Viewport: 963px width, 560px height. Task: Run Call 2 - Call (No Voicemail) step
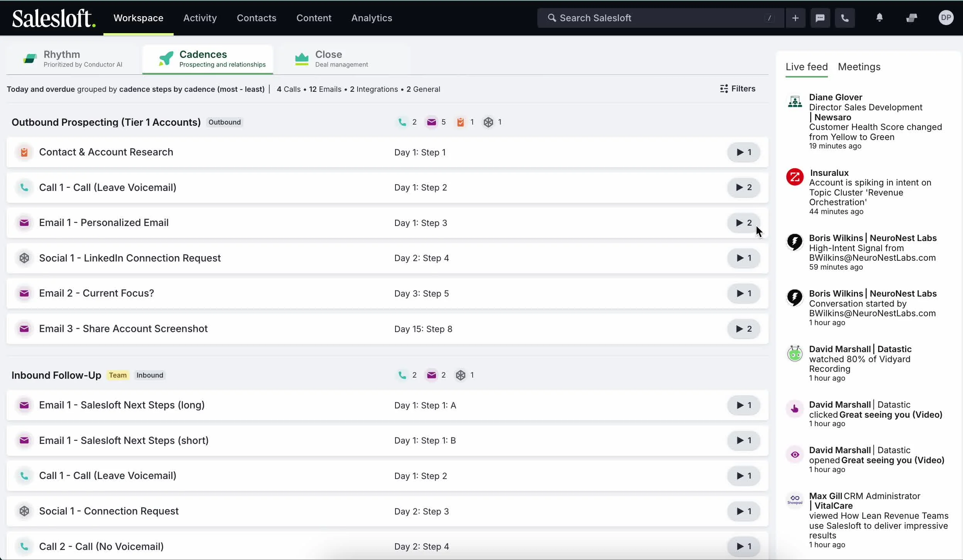tap(744, 547)
